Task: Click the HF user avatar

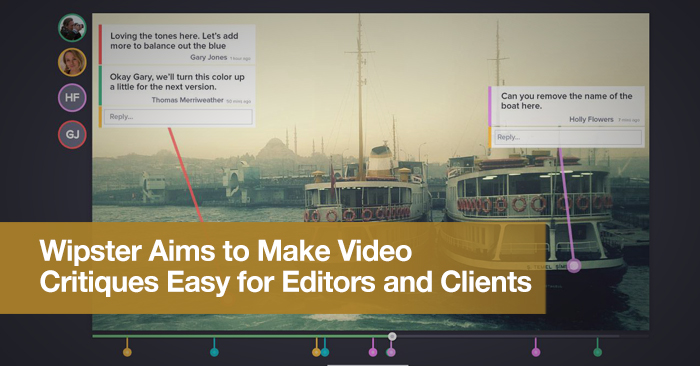Action: coord(72,98)
